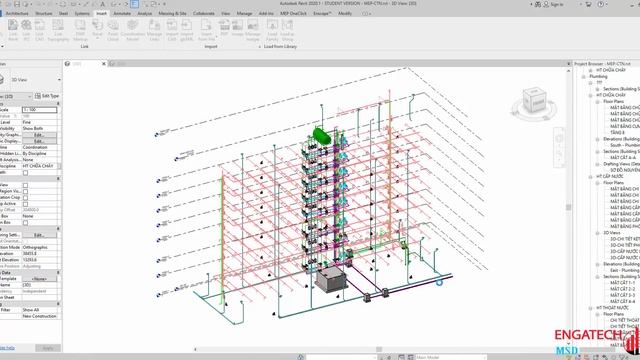This screenshot has width=640, height=360.
Task: Open the Architecture ribbon tab
Action: pyautogui.click(x=17, y=13)
